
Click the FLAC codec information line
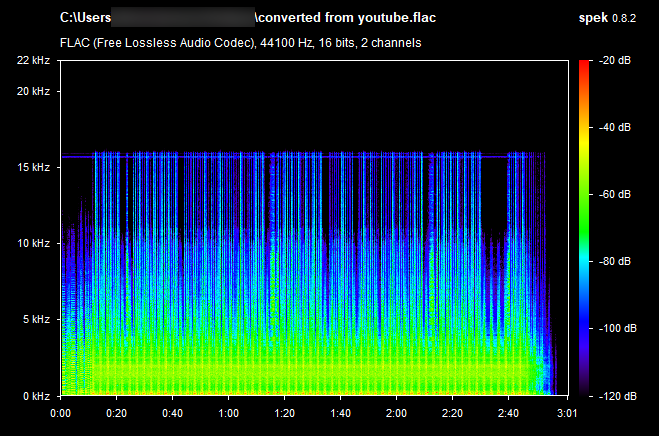[x=240, y=43]
